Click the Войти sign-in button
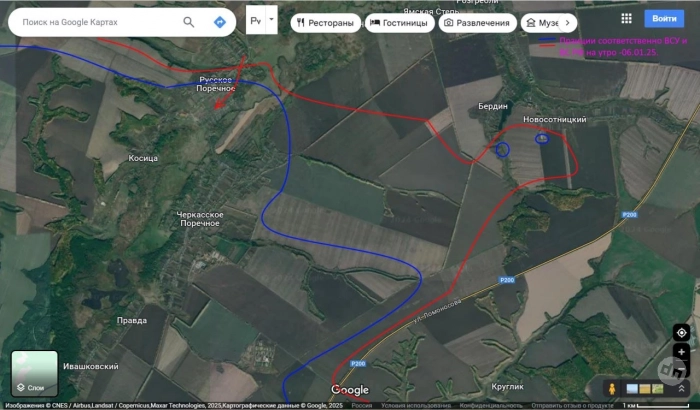Viewport: 700px width, 410px height. coord(664,18)
